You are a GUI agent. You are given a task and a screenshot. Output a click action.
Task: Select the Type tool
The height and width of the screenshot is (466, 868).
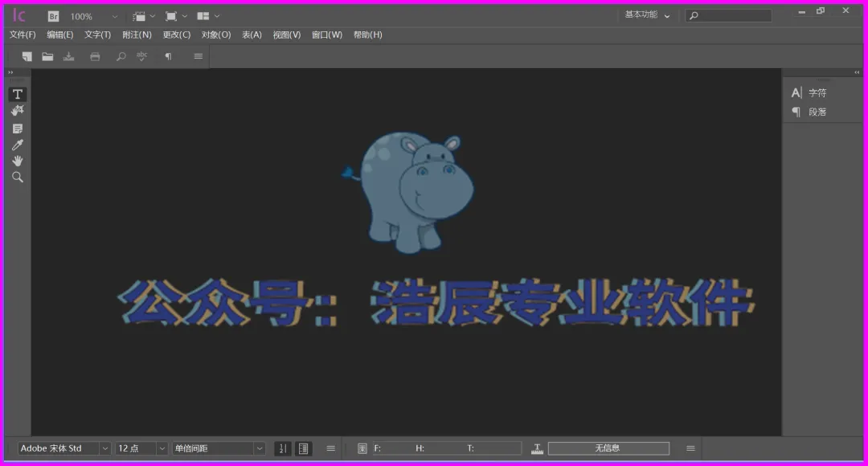[x=17, y=94]
